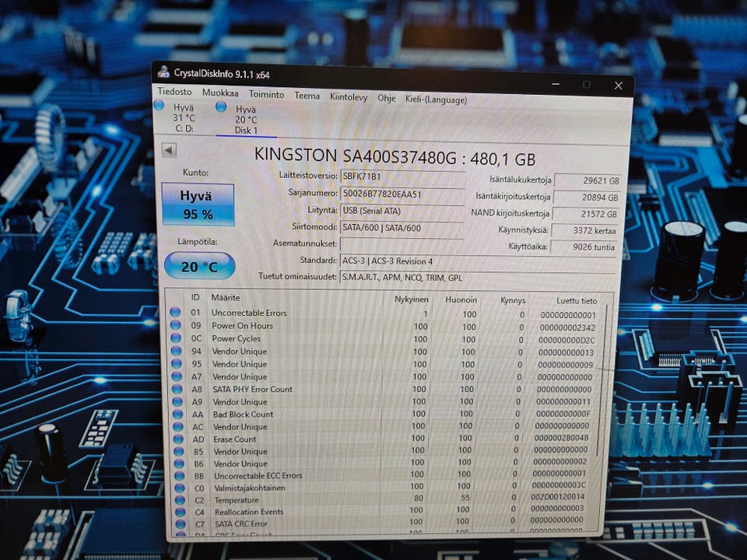Click the Nykyinen column header

click(411, 299)
